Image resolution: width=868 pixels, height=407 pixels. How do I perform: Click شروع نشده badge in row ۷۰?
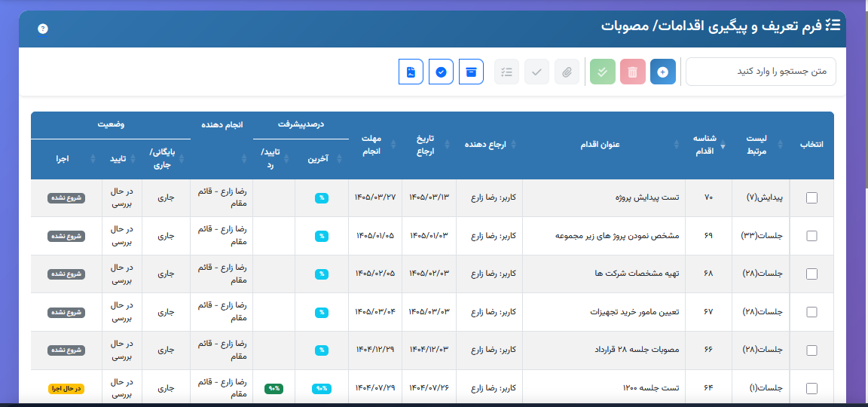point(66,197)
